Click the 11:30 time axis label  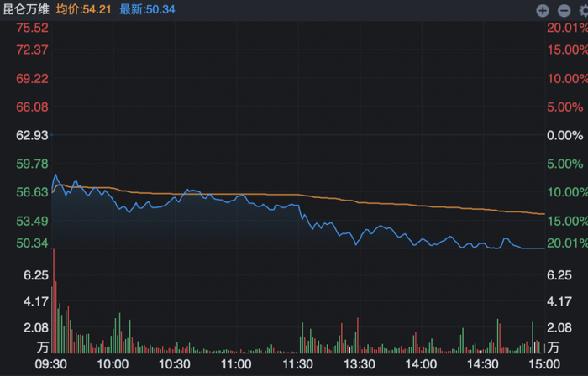pyautogui.click(x=297, y=364)
